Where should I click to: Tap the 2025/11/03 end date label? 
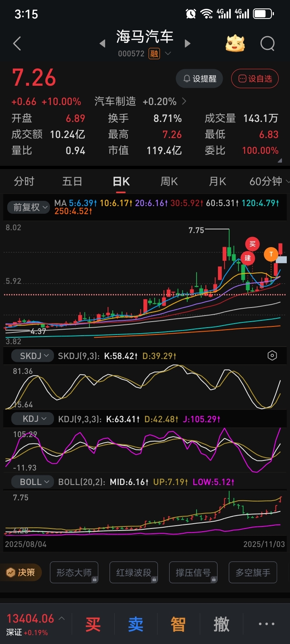[x=264, y=544]
